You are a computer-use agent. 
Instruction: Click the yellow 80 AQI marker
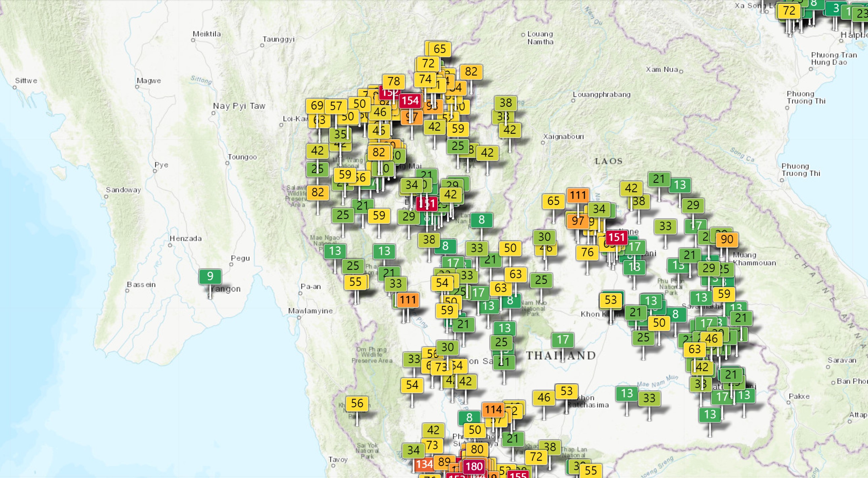tap(477, 449)
